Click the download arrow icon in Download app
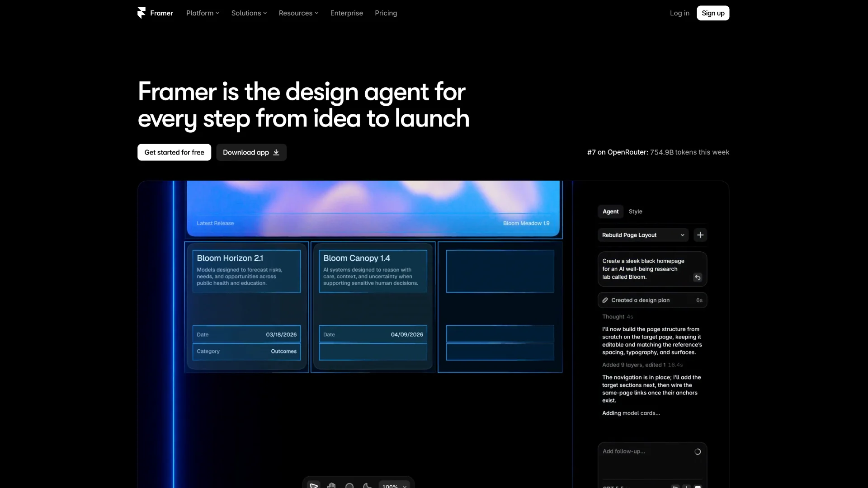The image size is (868, 488). click(x=276, y=153)
